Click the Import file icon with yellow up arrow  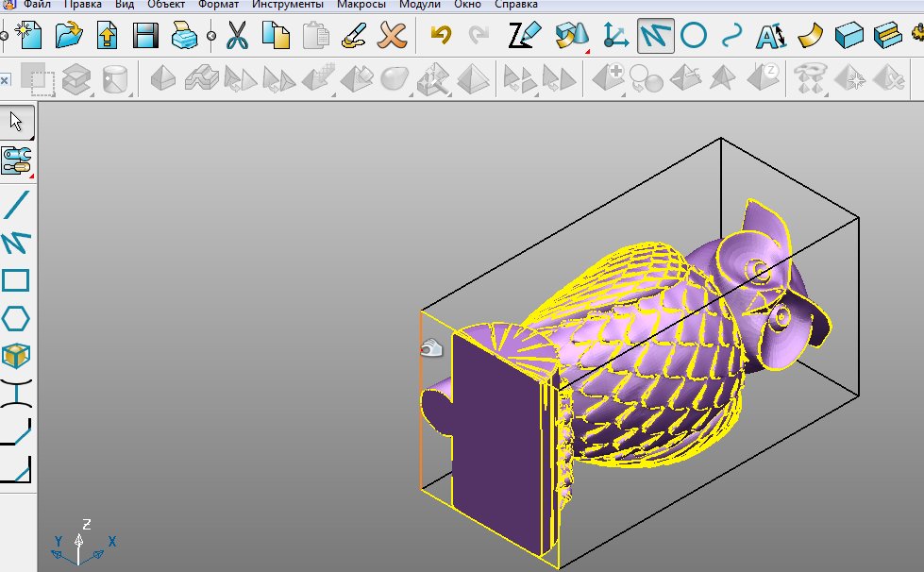point(107,35)
